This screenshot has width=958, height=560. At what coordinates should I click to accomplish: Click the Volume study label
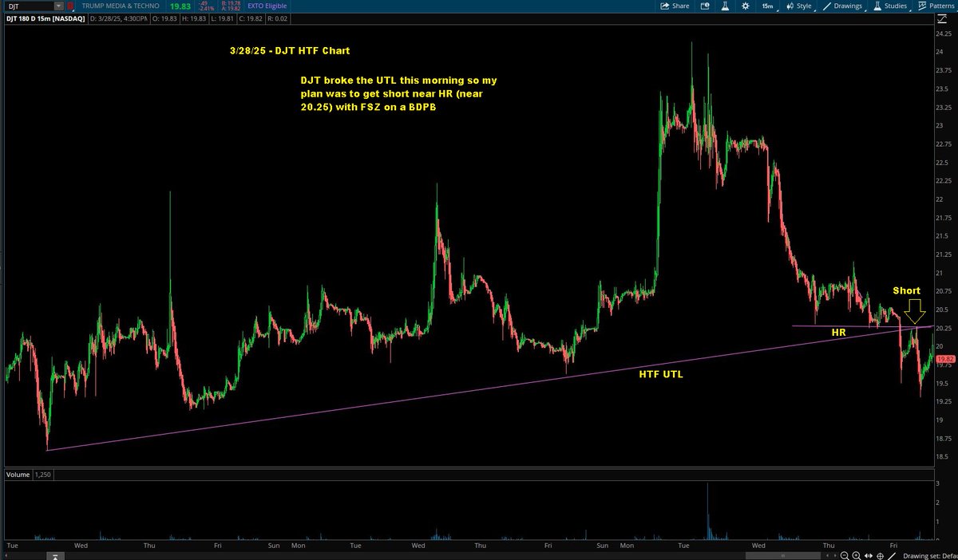click(18, 475)
